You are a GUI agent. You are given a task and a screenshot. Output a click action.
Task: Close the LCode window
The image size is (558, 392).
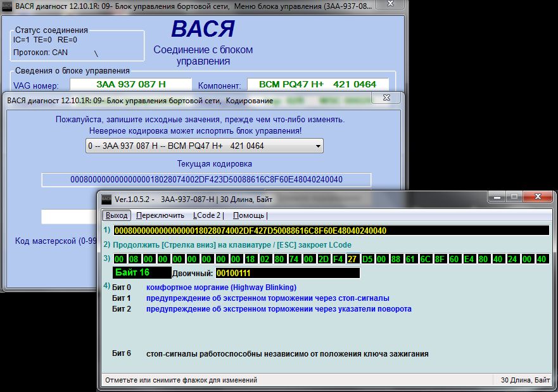538,196
